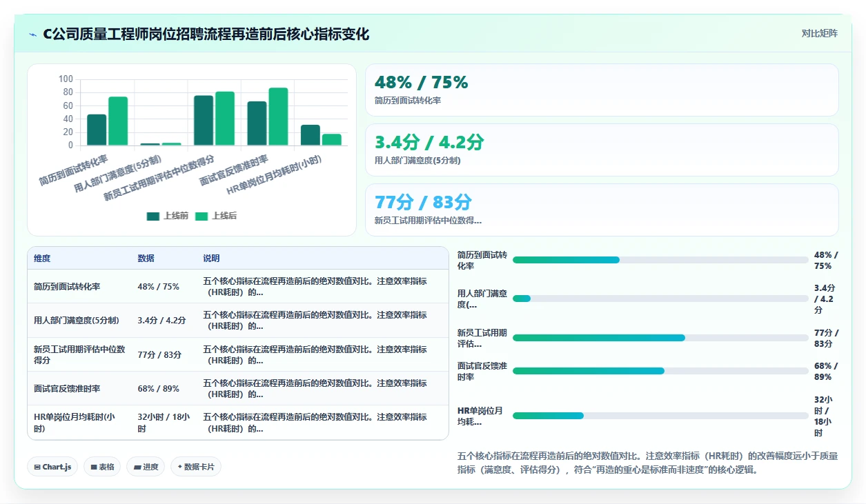Click the 32小时 / 18小时 table cell
The height and width of the screenshot is (504, 866).
[x=164, y=423]
